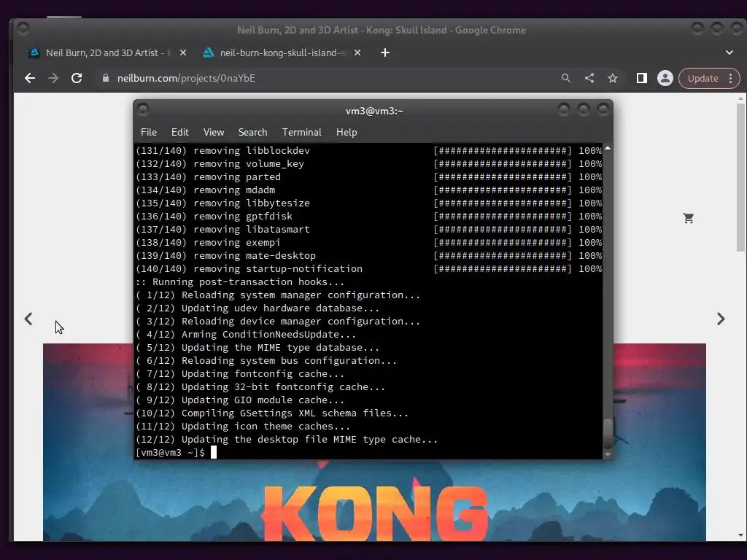Open a new Chrome tab

pyautogui.click(x=385, y=52)
